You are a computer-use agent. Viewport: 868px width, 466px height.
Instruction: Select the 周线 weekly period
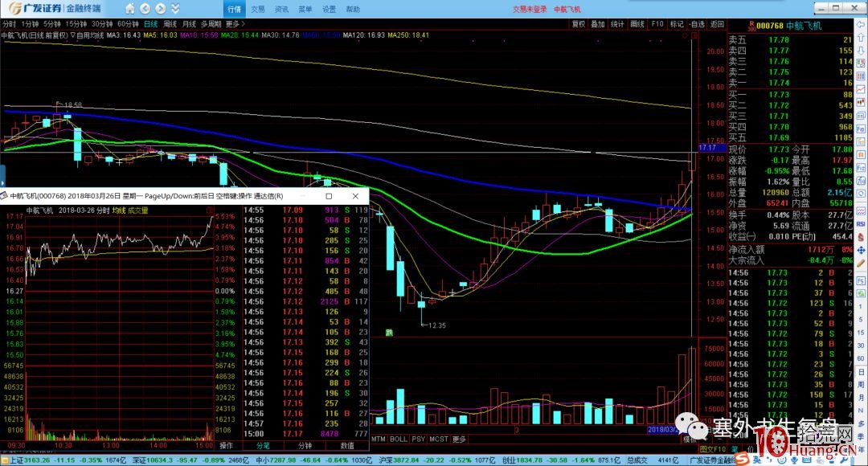point(170,24)
